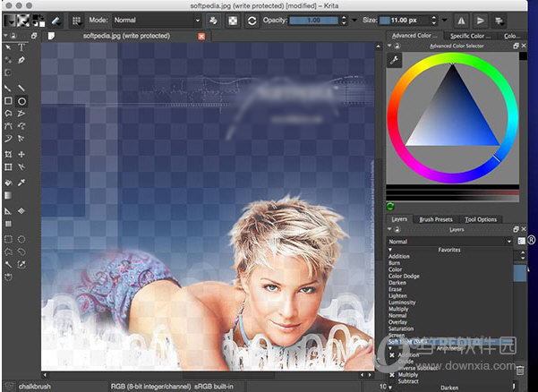Select the Freehand brush tool
The image size is (538, 392).
[x=8, y=89]
